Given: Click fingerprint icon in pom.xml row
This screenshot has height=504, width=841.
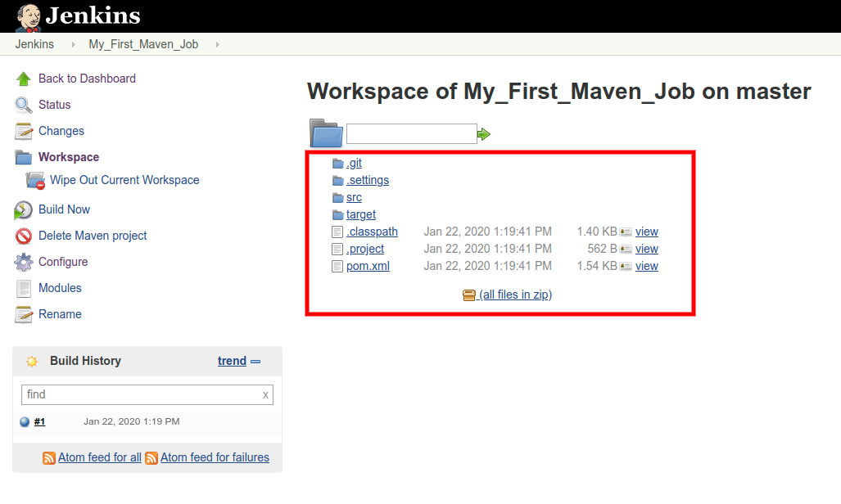Looking at the screenshot, I should 626,267.
